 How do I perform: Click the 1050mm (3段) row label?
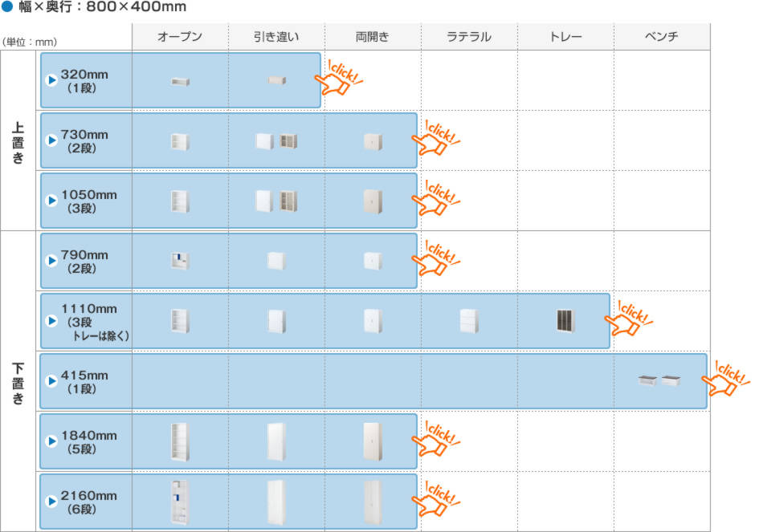(88, 201)
